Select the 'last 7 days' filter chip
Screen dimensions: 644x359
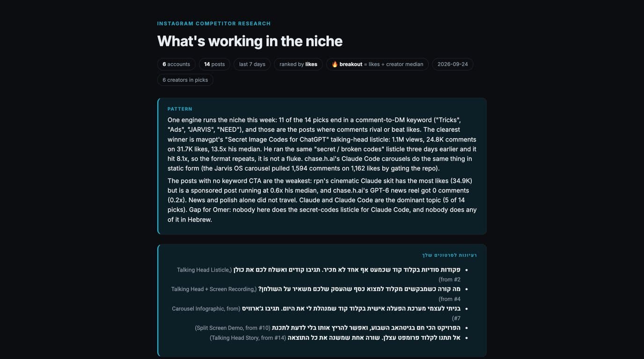pyautogui.click(x=252, y=64)
